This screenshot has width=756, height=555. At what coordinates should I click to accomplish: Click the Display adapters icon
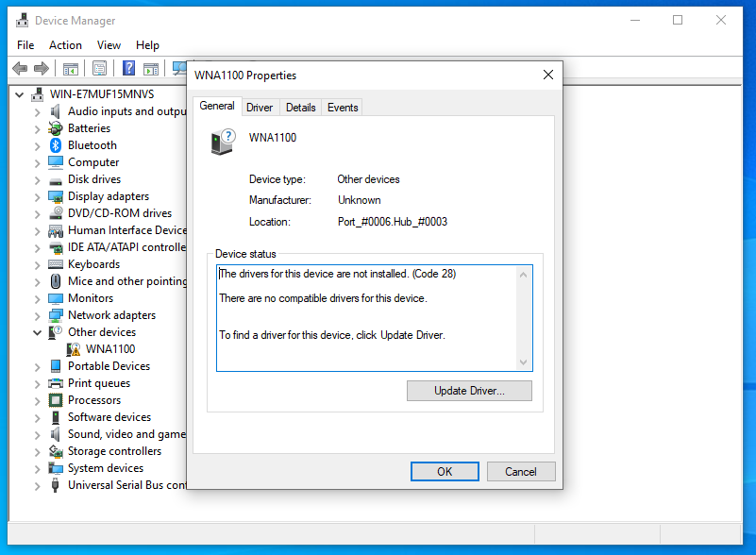(x=56, y=196)
